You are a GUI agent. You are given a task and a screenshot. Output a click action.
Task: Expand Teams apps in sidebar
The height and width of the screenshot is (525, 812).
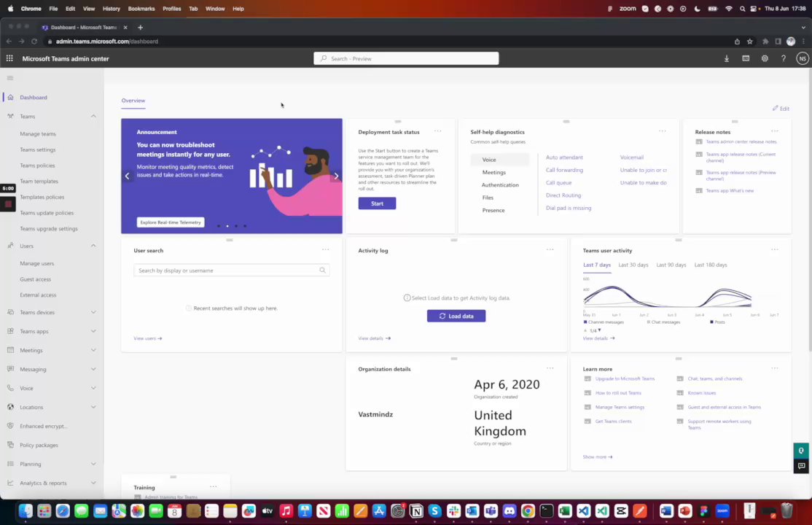pos(93,331)
